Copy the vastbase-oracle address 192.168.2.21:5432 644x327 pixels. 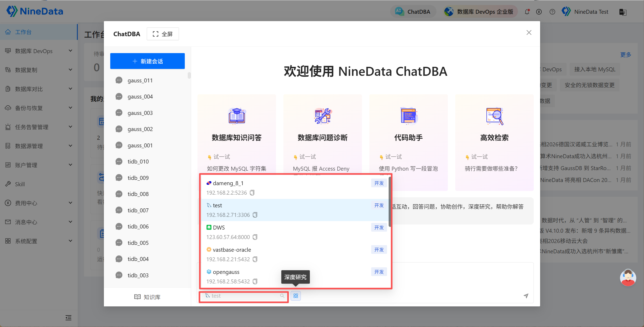point(255,259)
